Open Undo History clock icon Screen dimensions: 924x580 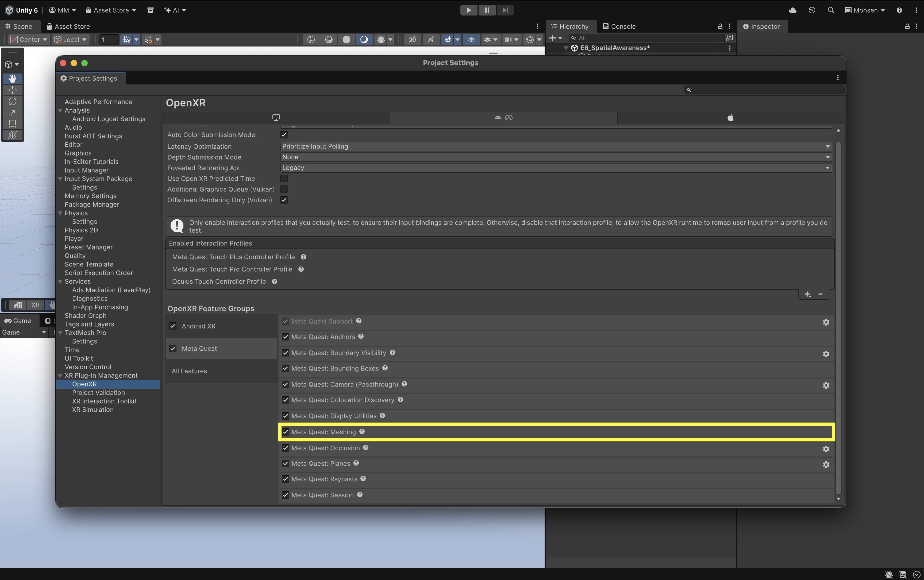click(811, 10)
